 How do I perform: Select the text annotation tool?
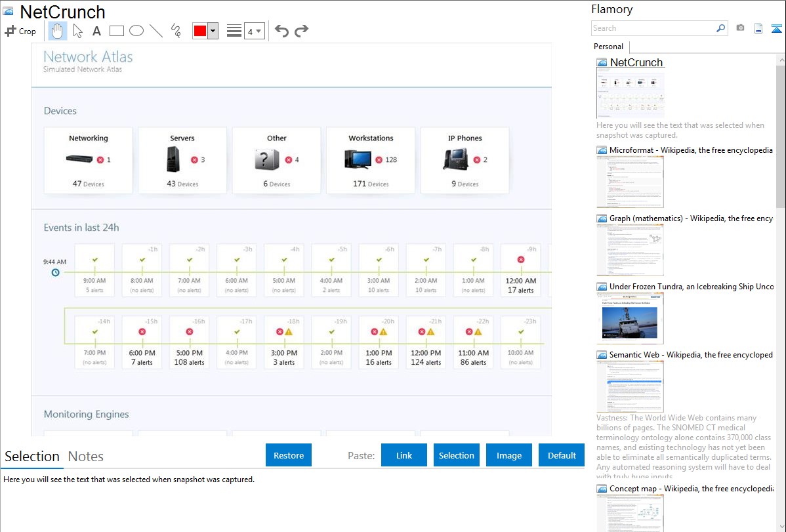[96, 31]
